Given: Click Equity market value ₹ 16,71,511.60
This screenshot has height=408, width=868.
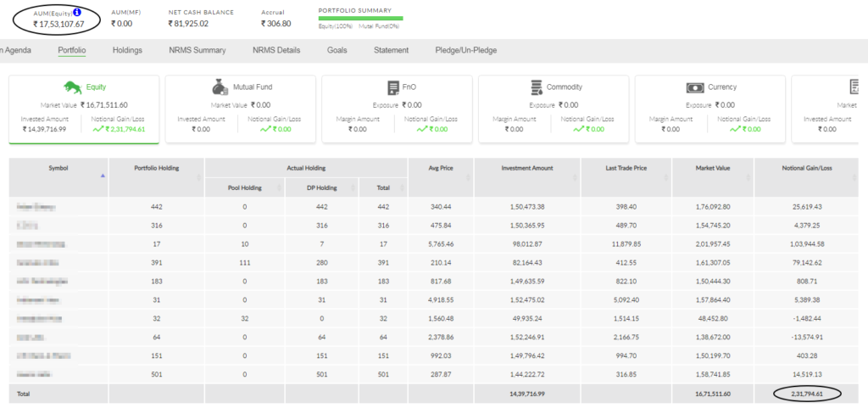Looking at the screenshot, I should point(104,104).
